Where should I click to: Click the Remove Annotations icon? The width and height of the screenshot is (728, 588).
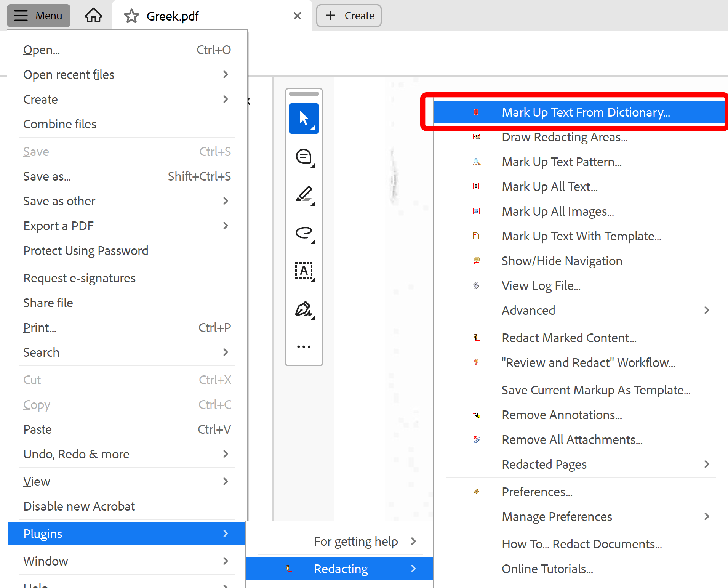click(x=476, y=415)
